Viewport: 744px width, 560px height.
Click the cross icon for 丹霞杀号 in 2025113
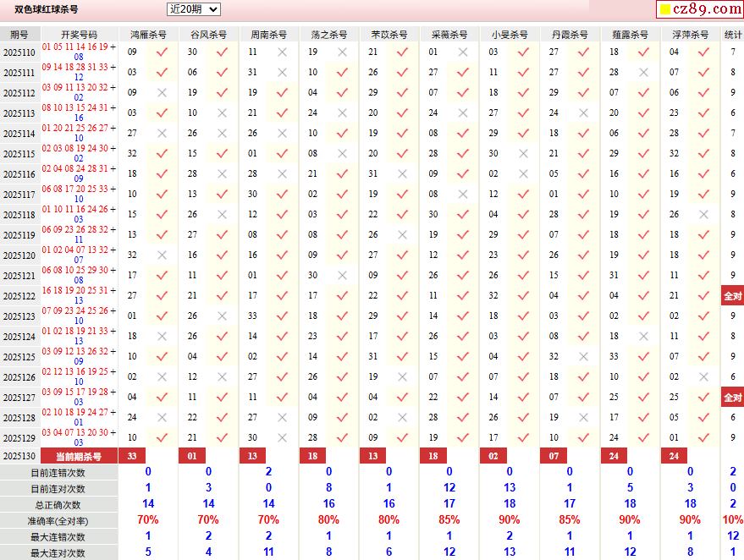pos(583,113)
